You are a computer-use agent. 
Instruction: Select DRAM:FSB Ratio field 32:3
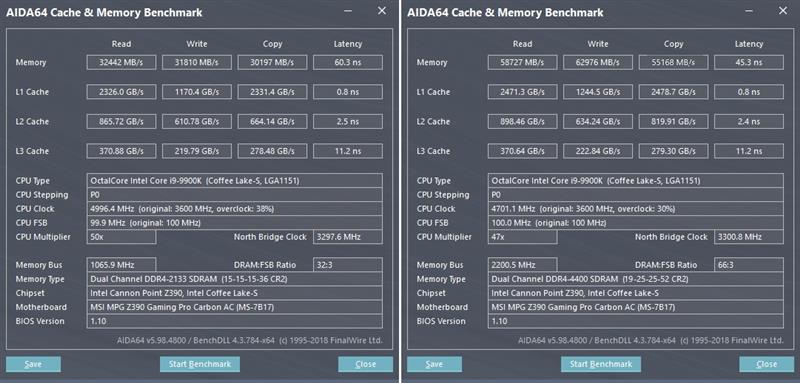347,265
